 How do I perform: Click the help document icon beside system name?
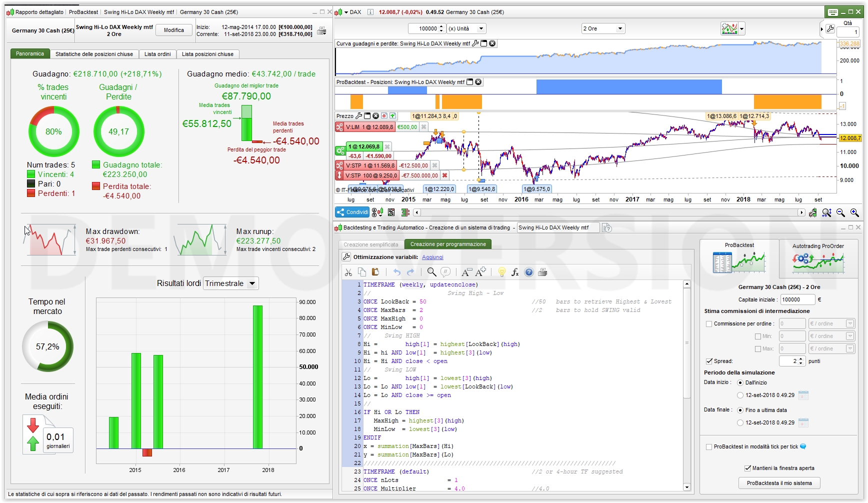[x=607, y=228]
